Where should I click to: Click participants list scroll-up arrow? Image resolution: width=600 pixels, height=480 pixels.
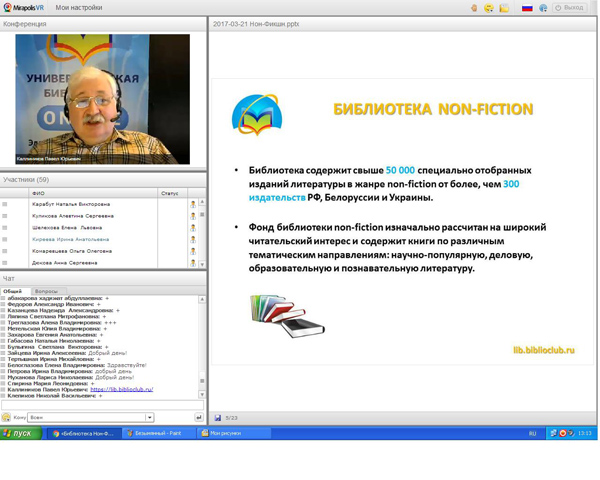click(x=202, y=202)
